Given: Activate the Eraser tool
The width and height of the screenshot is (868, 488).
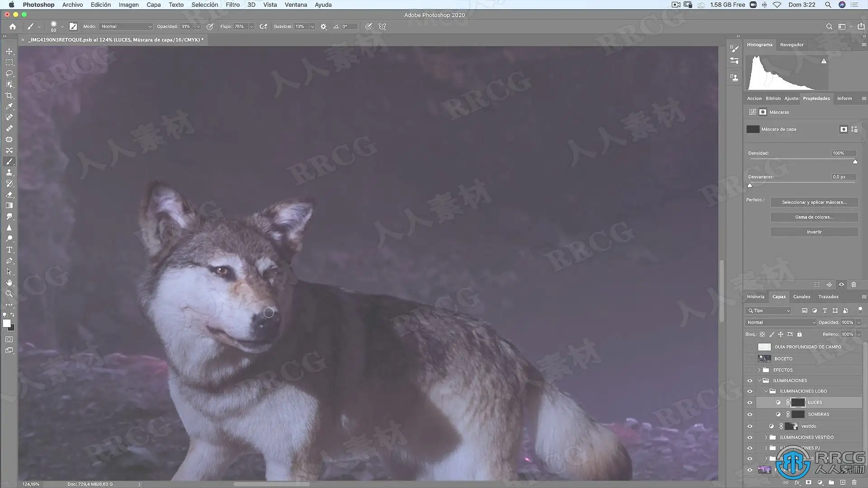Looking at the screenshot, I should (x=9, y=195).
